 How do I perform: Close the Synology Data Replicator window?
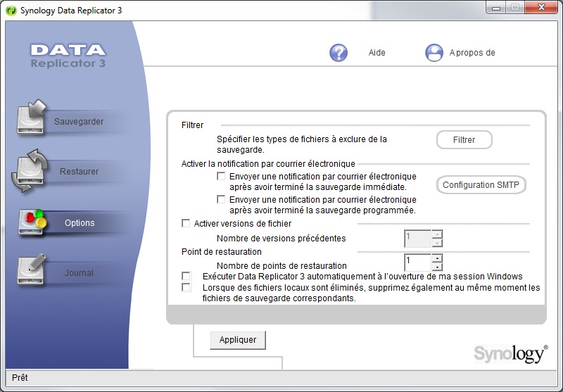(541, 8)
